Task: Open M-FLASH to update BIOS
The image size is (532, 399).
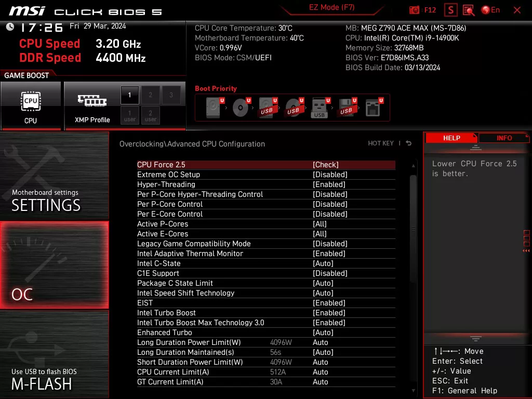Action: point(42,384)
